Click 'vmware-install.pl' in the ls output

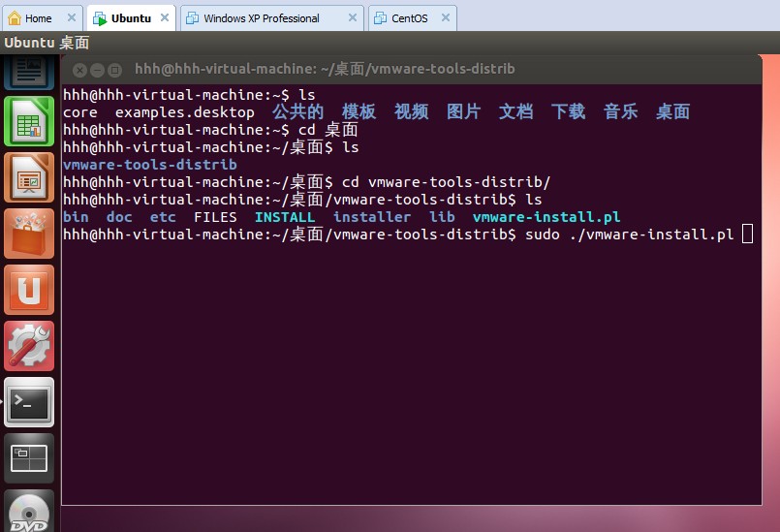(546, 217)
